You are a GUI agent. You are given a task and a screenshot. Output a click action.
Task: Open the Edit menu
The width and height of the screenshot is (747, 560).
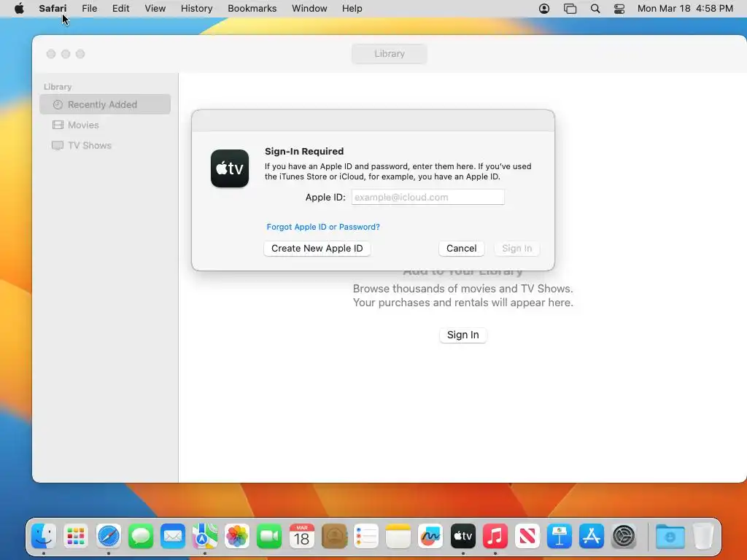(x=121, y=9)
